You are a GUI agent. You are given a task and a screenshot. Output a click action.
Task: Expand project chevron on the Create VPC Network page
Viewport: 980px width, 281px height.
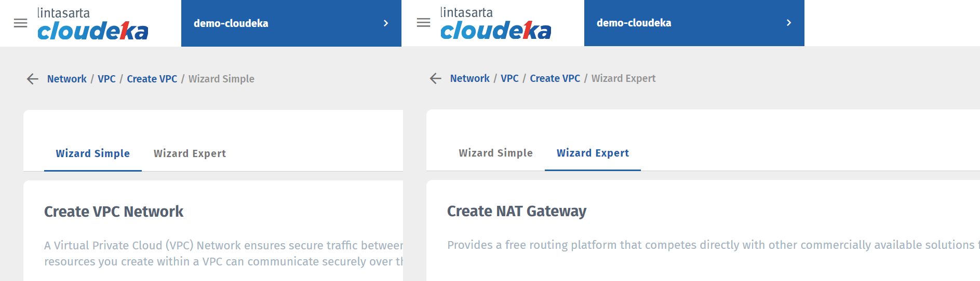(385, 23)
